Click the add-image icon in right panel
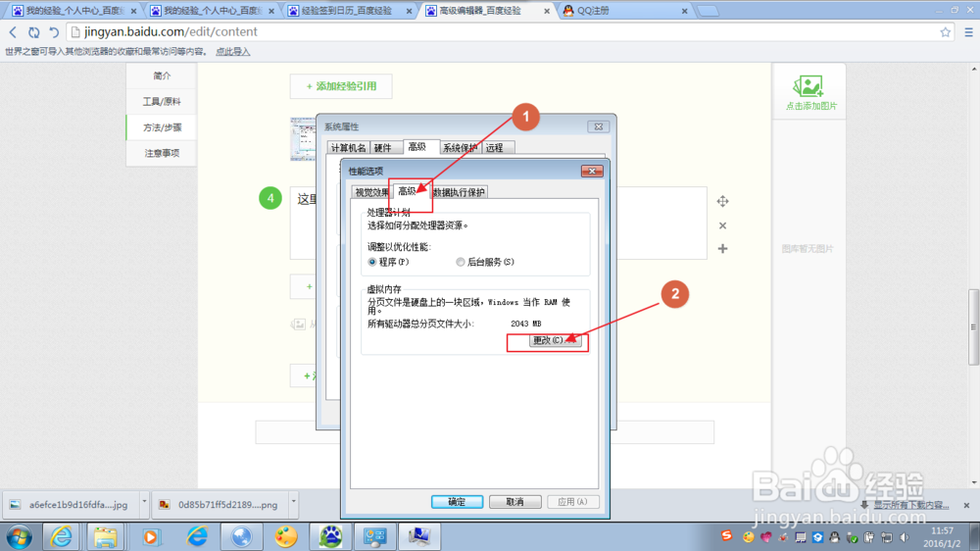 click(x=808, y=85)
